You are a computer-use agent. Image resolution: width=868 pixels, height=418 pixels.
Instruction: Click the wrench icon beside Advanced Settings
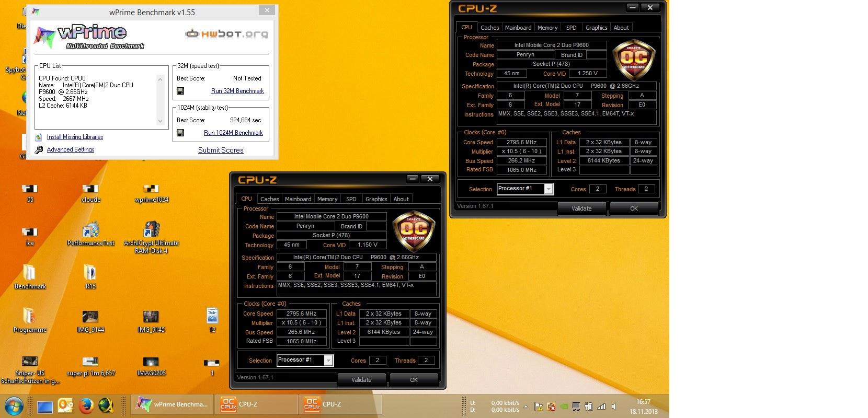(38, 149)
